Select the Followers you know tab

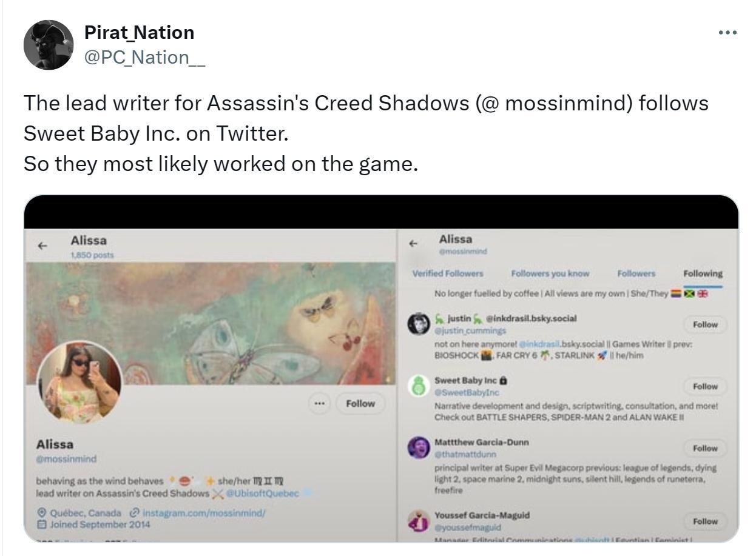[550, 273]
